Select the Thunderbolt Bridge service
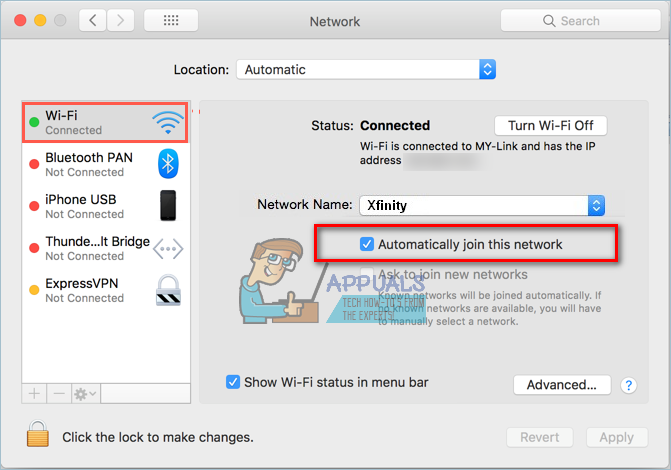Viewport: 671px width, 470px height. coord(105,248)
